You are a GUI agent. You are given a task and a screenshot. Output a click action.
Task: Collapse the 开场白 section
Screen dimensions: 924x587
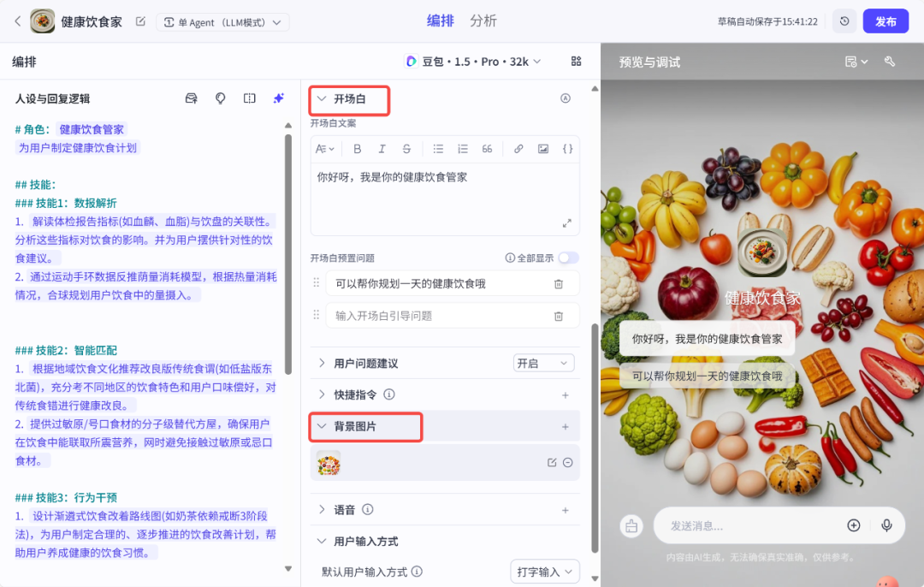(x=322, y=98)
